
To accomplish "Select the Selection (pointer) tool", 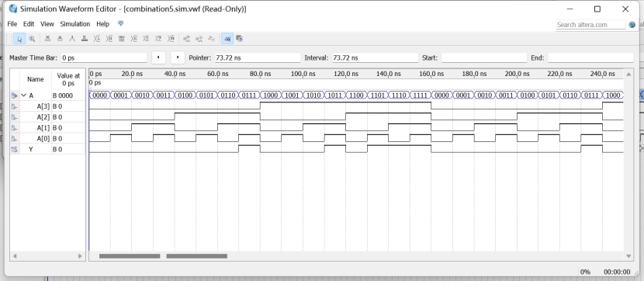I will [19, 39].
